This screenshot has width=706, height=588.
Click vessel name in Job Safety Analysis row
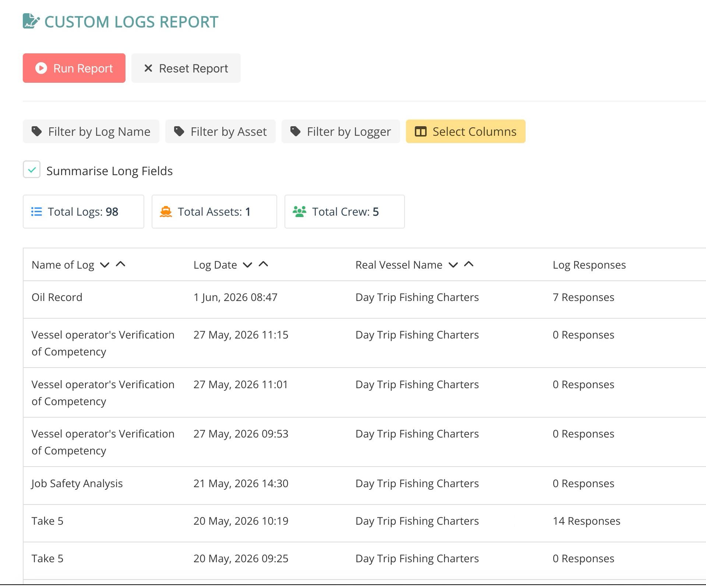pyautogui.click(x=417, y=483)
